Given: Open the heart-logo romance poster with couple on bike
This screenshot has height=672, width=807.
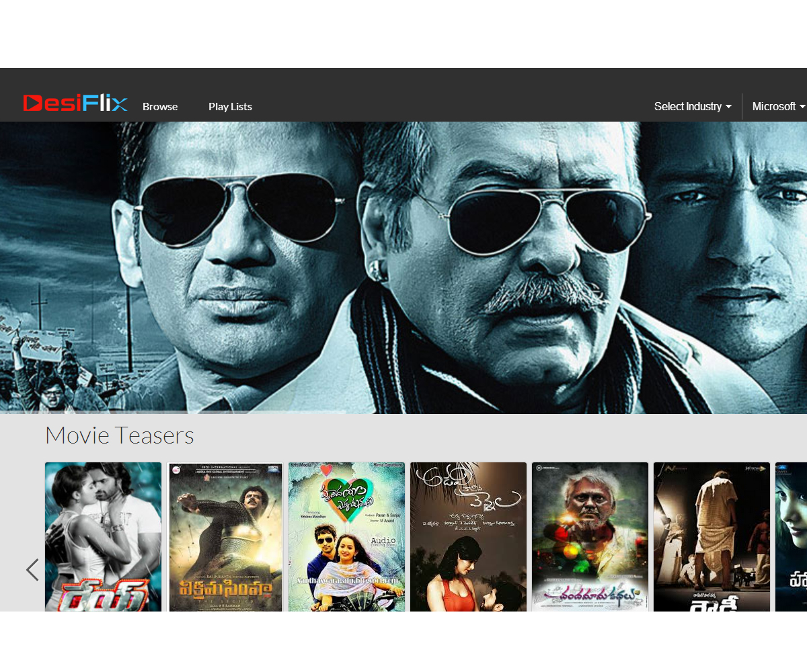Looking at the screenshot, I should (x=346, y=537).
